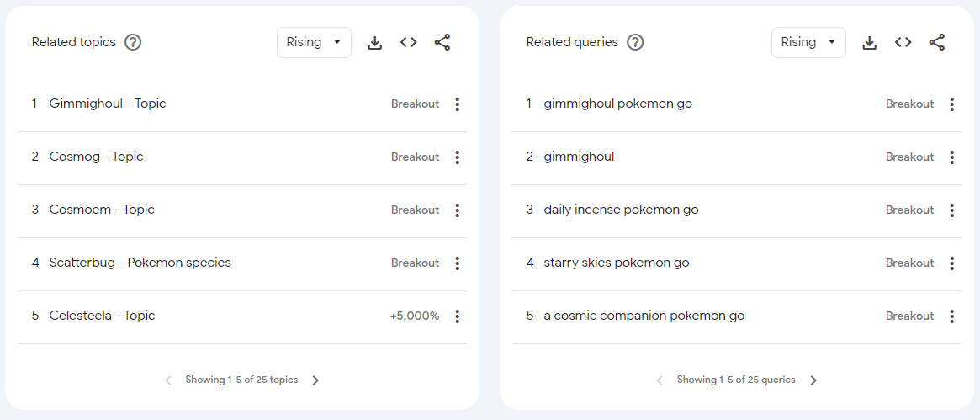Open more options for Gimmighoul topic

click(x=458, y=104)
